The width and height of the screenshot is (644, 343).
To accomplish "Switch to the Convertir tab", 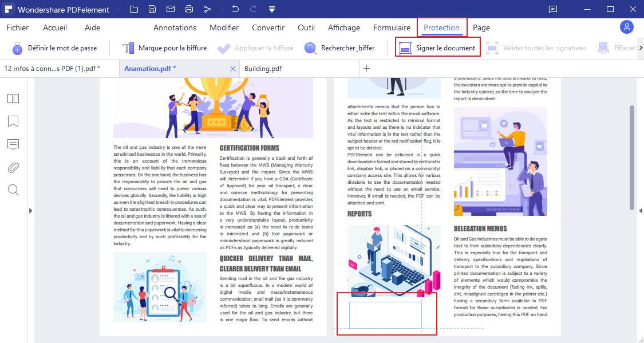I will [x=268, y=27].
